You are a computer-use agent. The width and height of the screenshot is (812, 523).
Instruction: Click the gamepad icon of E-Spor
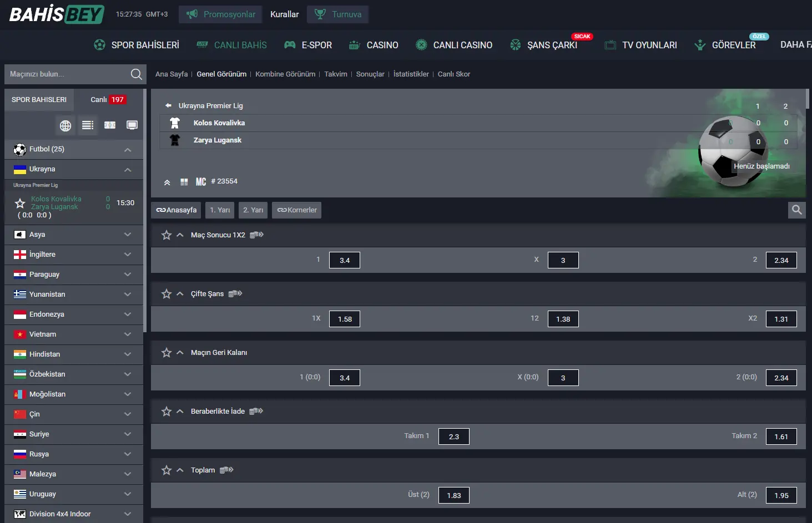(x=290, y=45)
